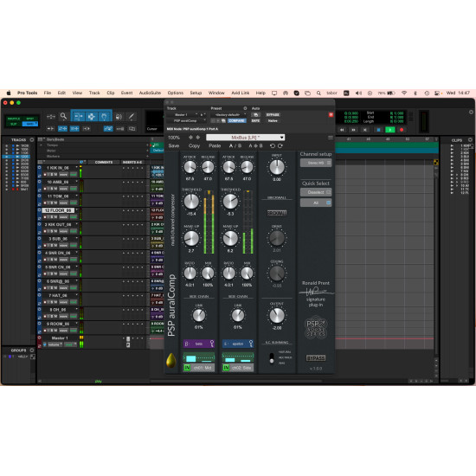The height and width of the screenshot is (476, 476).
Task: Click the INPUT gain knob
Action: tap(277, 167)
